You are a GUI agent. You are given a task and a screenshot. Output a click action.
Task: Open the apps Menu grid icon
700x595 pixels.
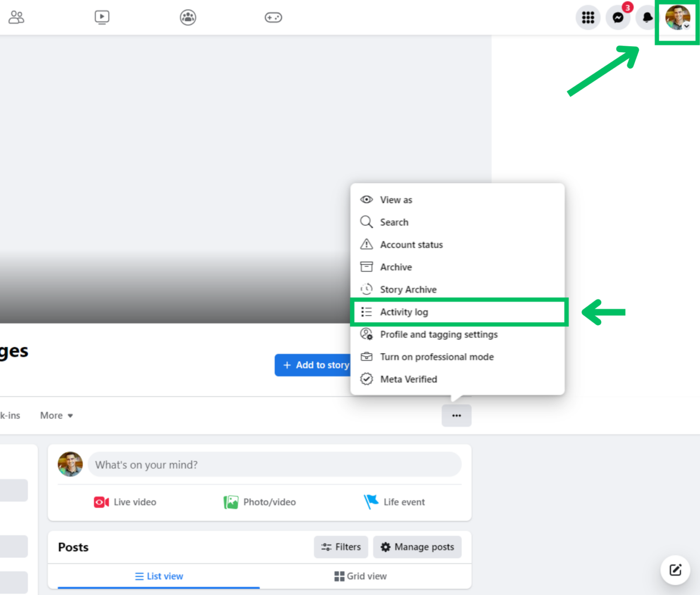coord(588,17)
